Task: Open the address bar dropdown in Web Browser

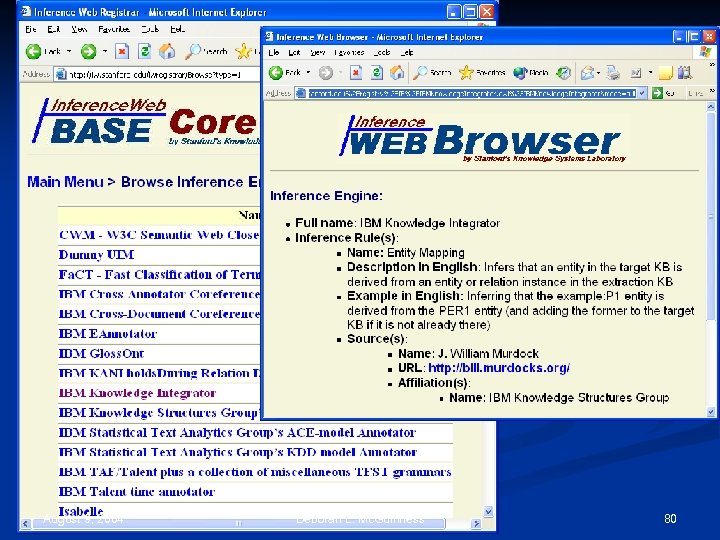Action: coord(642,93)
